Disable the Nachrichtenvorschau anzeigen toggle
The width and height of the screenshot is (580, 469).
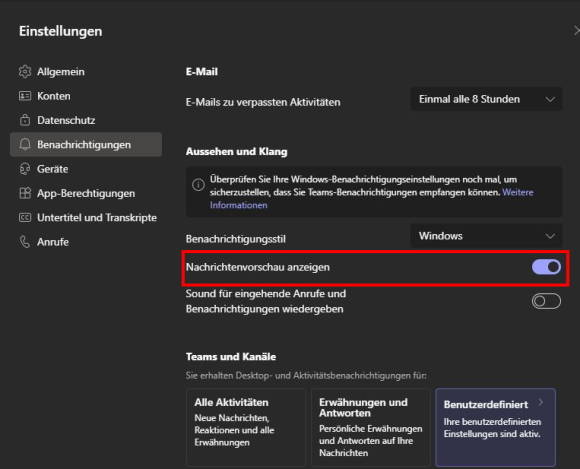click(x=546, y=267)
